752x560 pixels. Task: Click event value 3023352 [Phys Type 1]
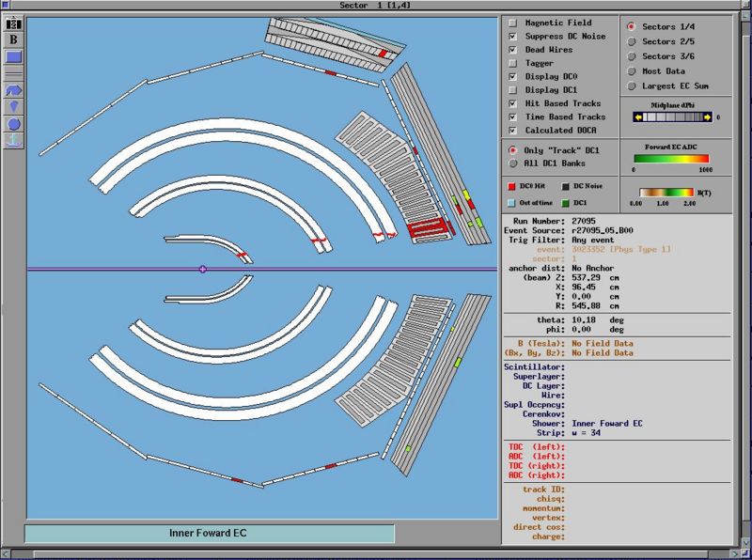coord(621,249)
